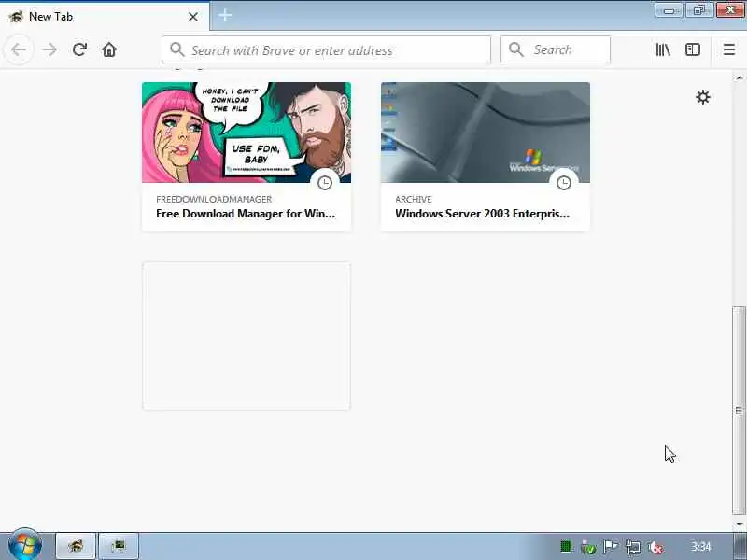
Task: Open the hamburger application menu
Action: point(729,49)
